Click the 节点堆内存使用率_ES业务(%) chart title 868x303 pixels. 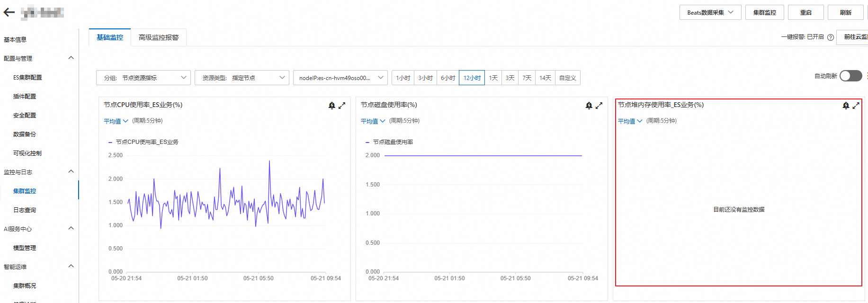pos(661,105)
